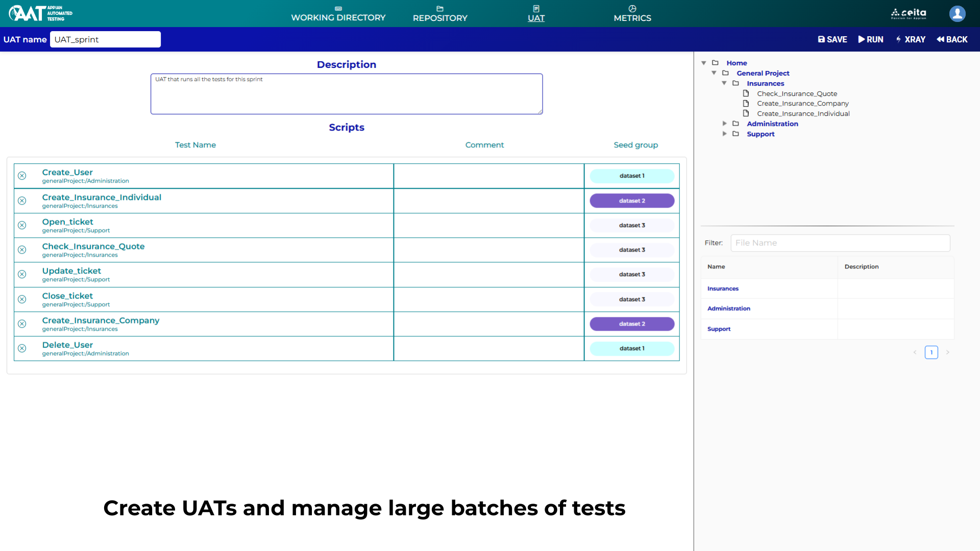Select the Home label in the tree

click(x=737, y=63)
